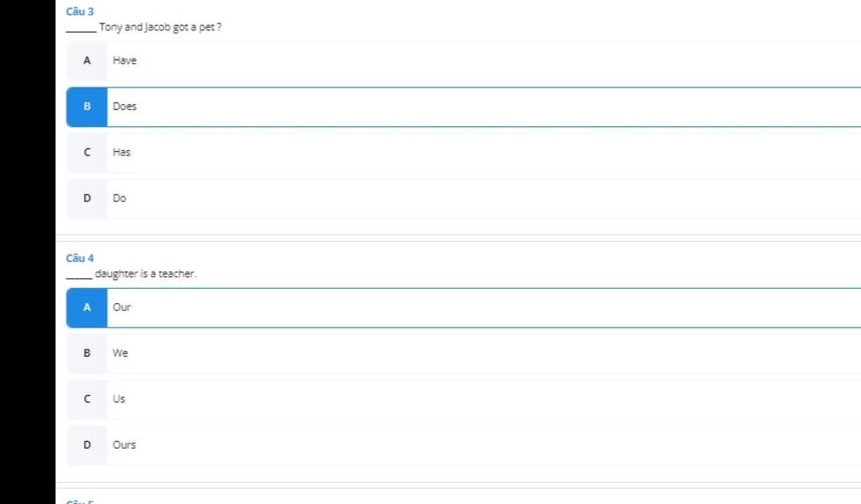The height and width of the screenshot is (504, 861).
Task: Choose the 'Does' answer text
Action: click(124, 107)
